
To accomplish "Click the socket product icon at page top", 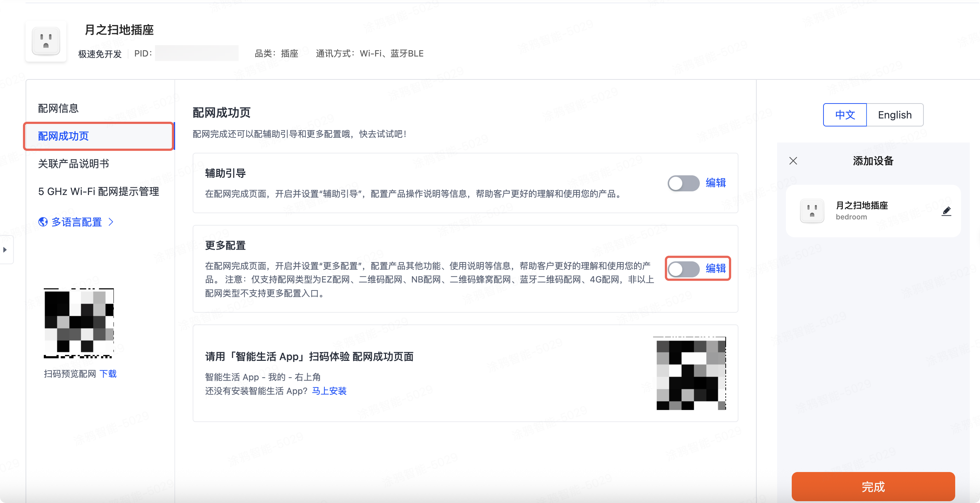I will [45, 41].
